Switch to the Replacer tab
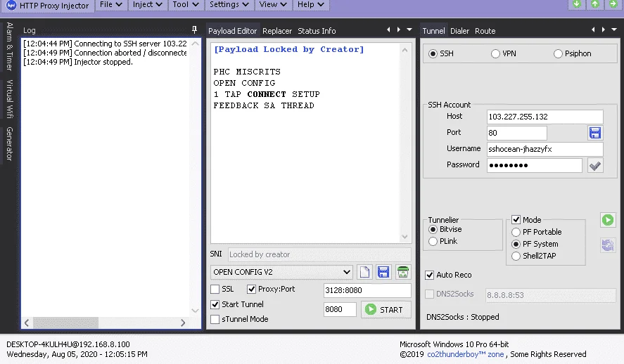 [x=277, y=31]
